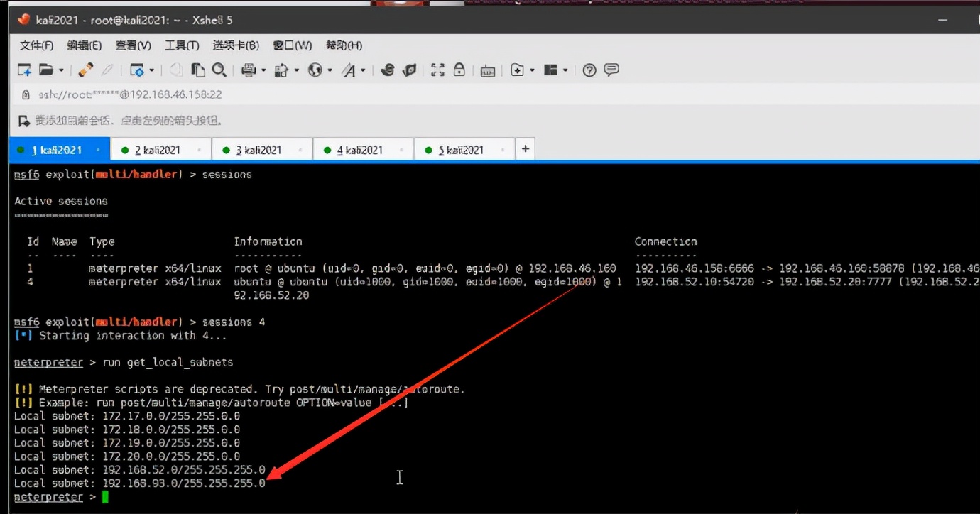This screenshot has width=980, height=514.
Task: Click the 'Active sessions' heading text
Action: pyautogui.click(x=61, y=202)
